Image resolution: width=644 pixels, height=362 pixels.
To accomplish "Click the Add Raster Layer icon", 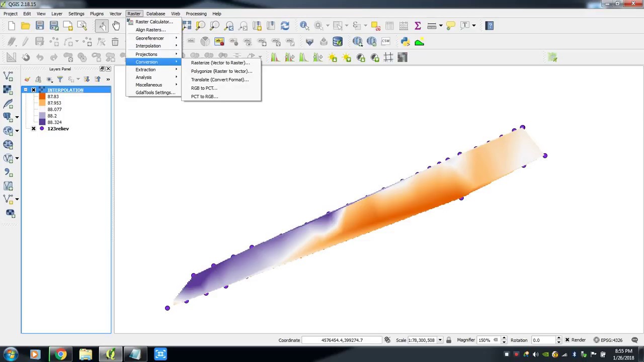I will (x=8, y=90).
